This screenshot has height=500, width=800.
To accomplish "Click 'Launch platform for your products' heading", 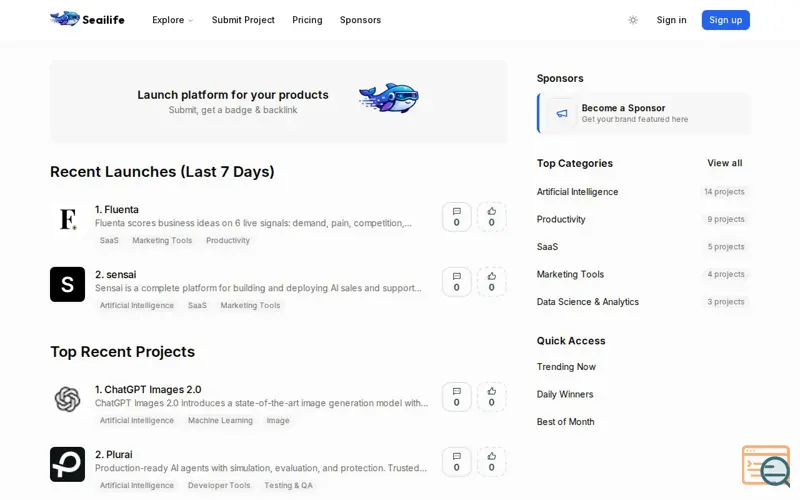I will tap(233, 95).
